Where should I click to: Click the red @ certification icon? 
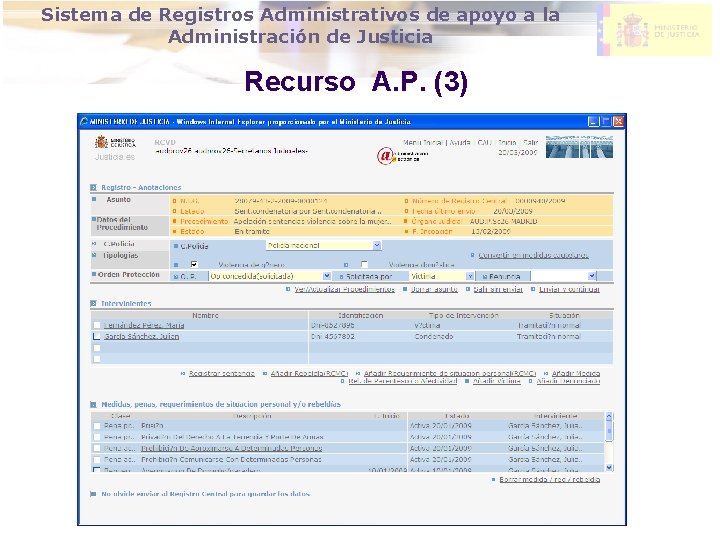(385, 156)
